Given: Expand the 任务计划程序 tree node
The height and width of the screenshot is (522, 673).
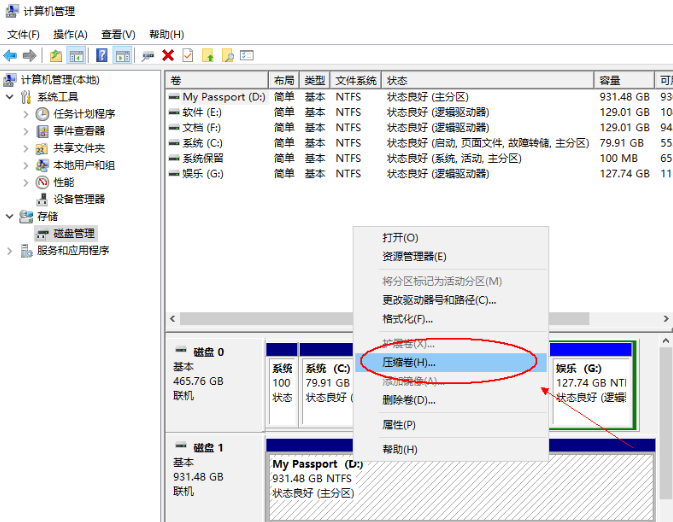Looking at the screenshot, I should tap(26, 114).
